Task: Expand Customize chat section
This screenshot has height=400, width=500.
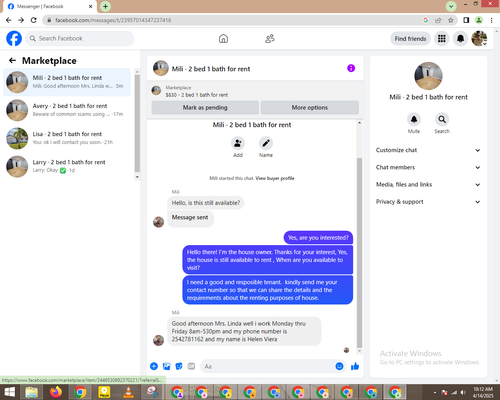Action: (x=428, y=150)
